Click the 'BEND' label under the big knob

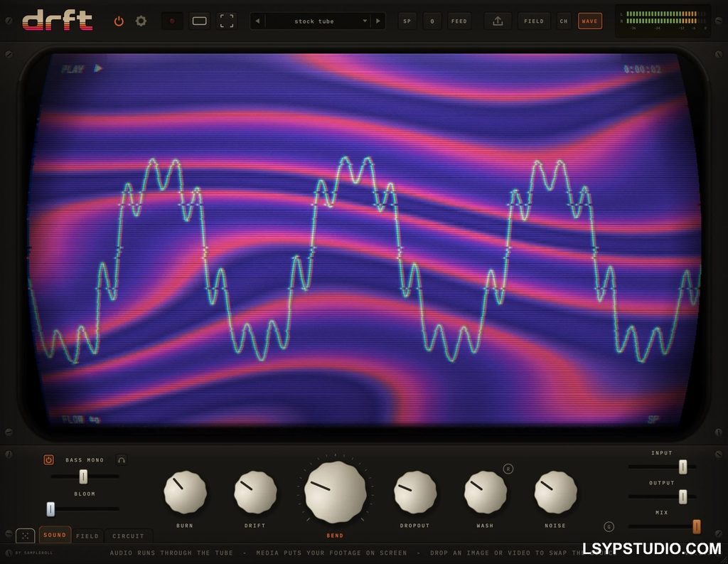[335, 536]
